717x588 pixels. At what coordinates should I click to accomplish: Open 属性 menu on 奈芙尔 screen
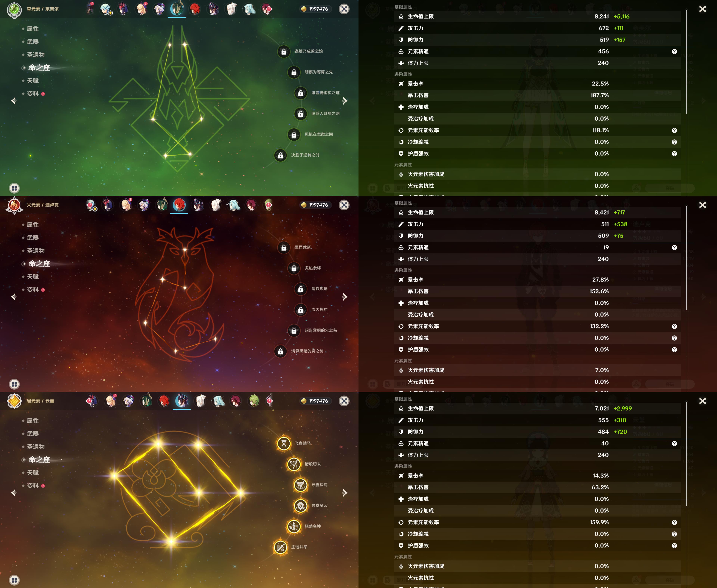[32, 29]
